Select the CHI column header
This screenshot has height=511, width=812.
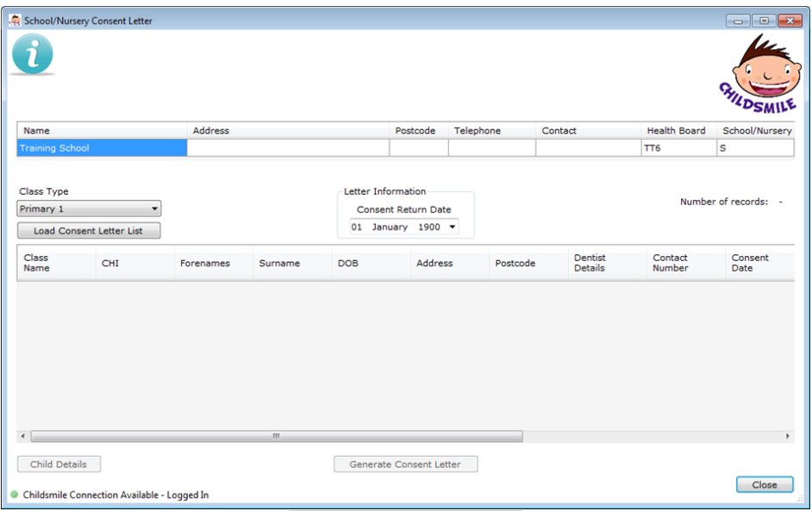pyautogui.click(x=110, y=264)
